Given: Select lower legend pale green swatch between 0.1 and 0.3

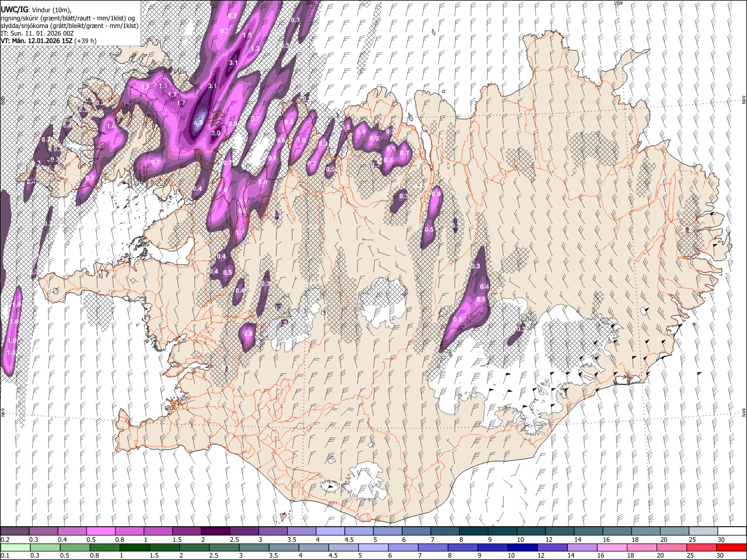Looking at the screenshot, I should 15,547.
